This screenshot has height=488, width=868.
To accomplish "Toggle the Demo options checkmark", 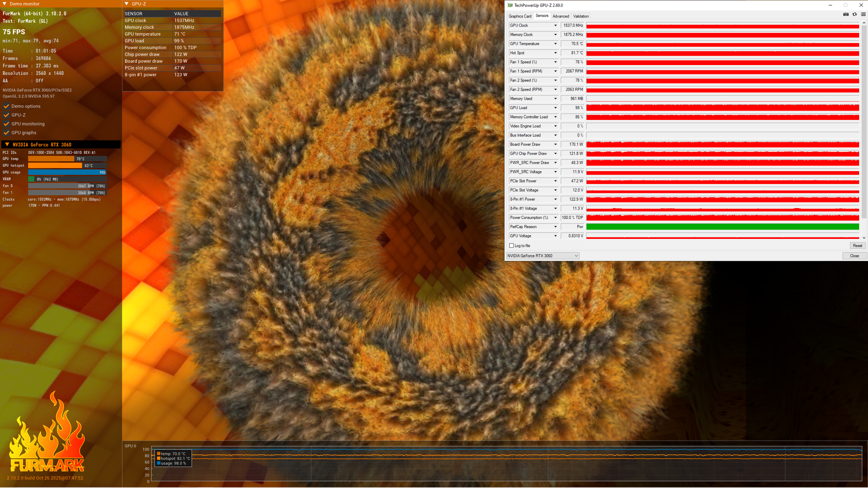I will coord(6,106).
